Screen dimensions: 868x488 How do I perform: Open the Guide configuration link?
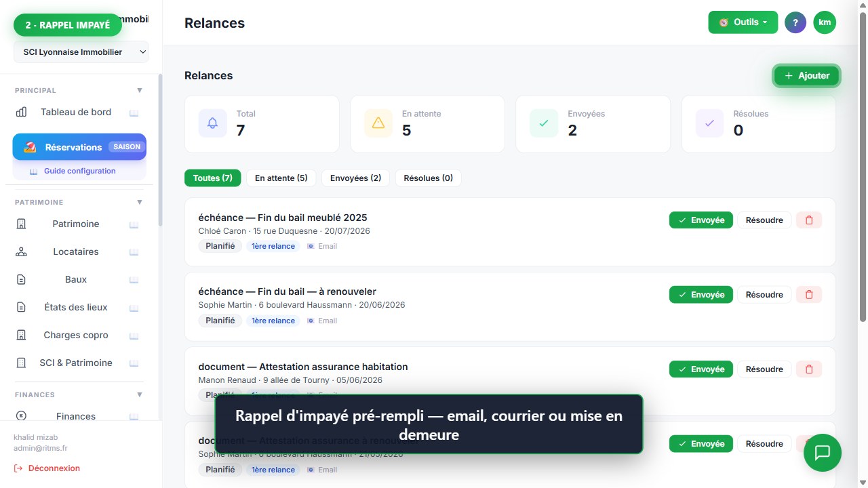[x=79, y=171]
